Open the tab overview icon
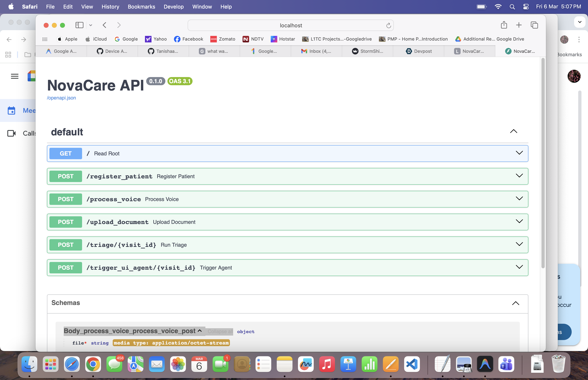588x380 pixels. (x=534, y=25)
